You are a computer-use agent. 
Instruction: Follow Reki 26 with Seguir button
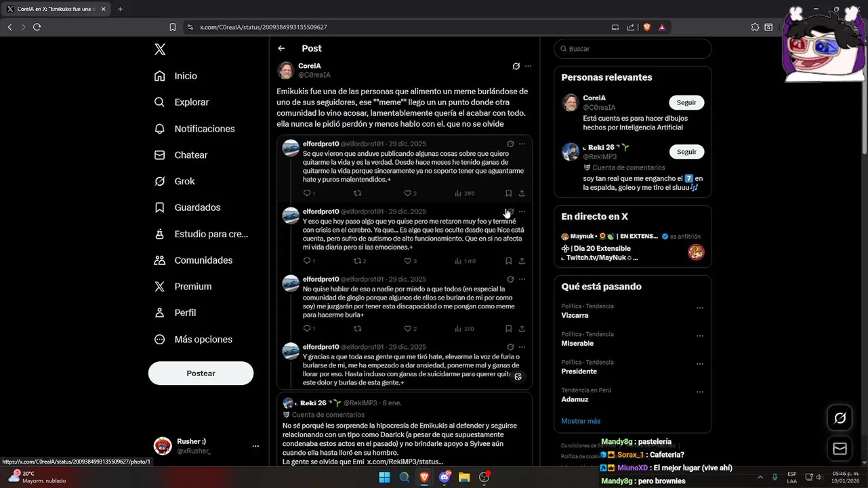pyautogui.click(x=686, y=152)
